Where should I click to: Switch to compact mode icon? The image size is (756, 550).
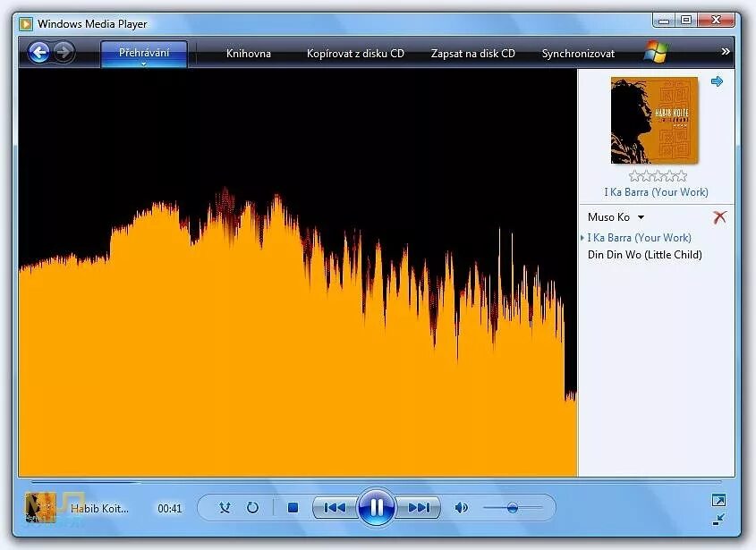click(x=718, y=520)
